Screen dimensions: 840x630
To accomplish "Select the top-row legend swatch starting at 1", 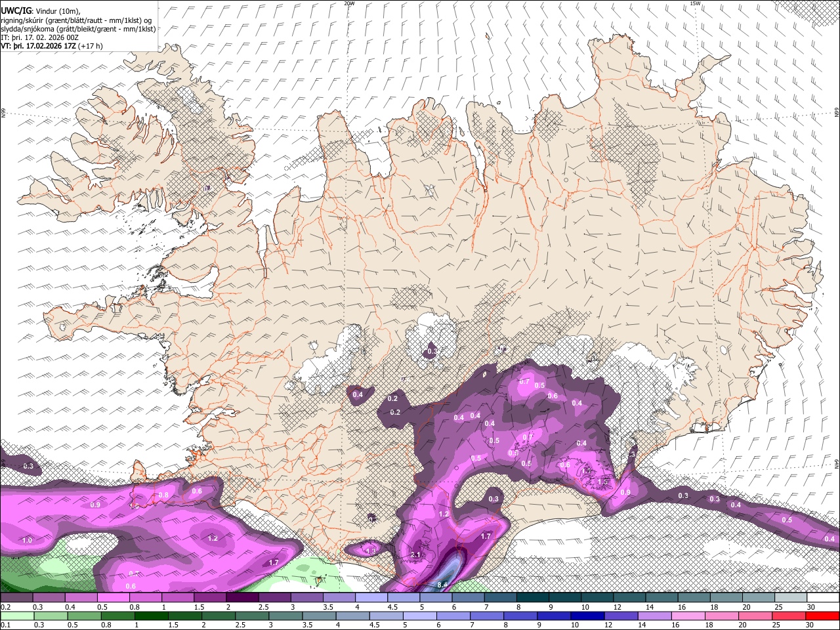I will pos(178,598).
